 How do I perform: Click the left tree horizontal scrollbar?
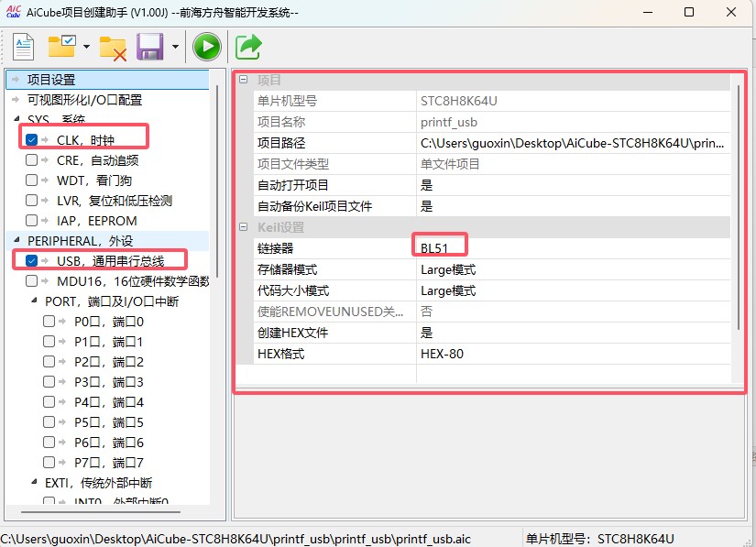point(101,512)
